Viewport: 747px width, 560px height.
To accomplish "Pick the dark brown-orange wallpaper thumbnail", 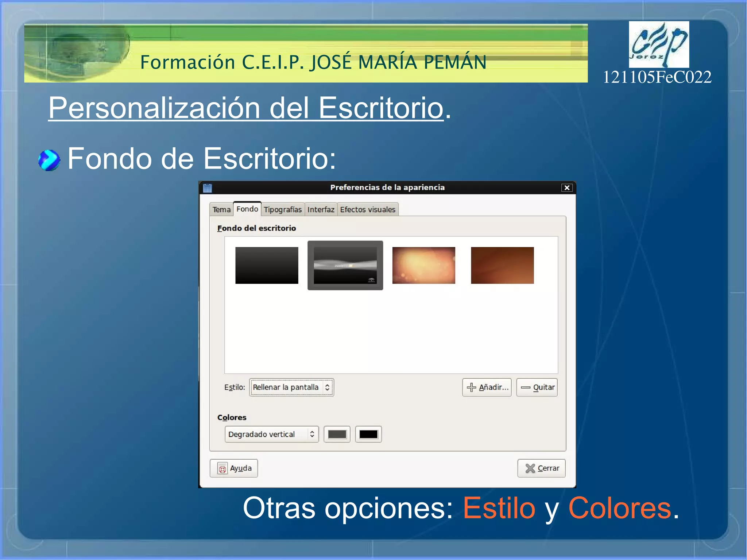I will click(502, 265).
